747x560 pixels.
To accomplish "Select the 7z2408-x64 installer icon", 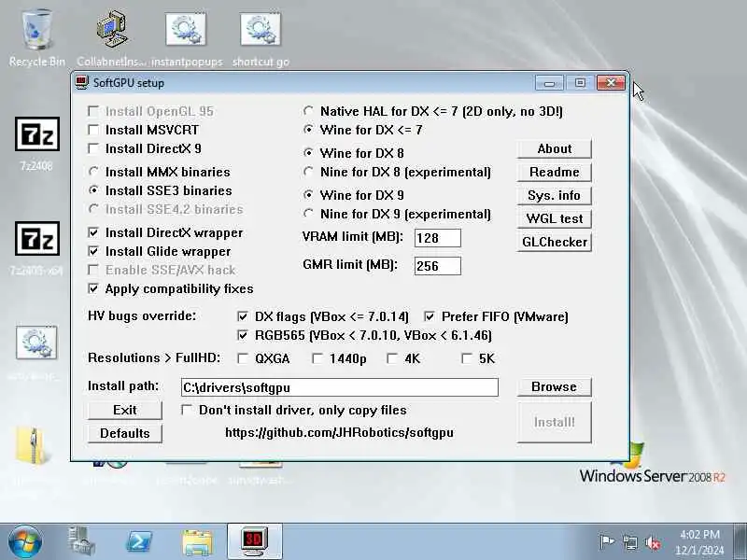I will pos(36,247).
